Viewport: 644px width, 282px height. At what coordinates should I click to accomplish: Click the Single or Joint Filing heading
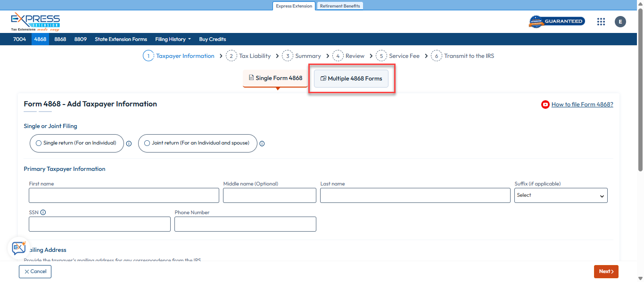click(50, 126)
